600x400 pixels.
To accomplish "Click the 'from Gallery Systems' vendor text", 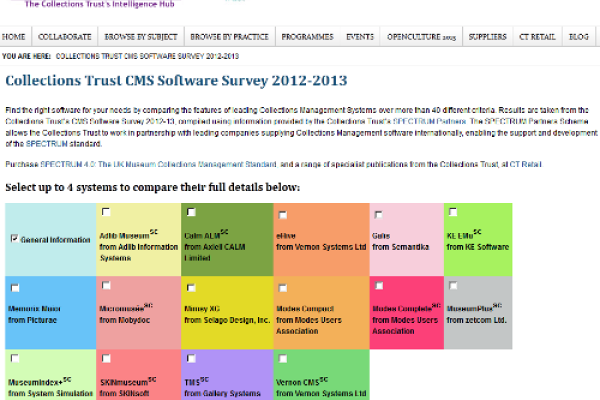I will click(222, 393).
